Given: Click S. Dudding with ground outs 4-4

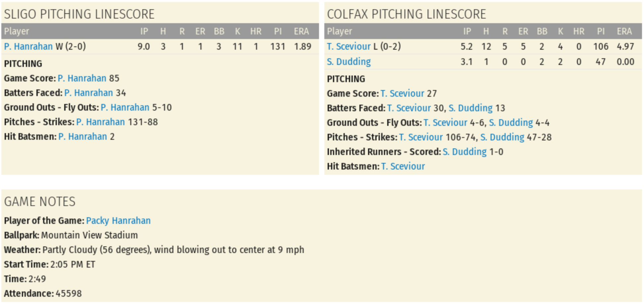Looking at the screenshot, I should coord(511,123).
